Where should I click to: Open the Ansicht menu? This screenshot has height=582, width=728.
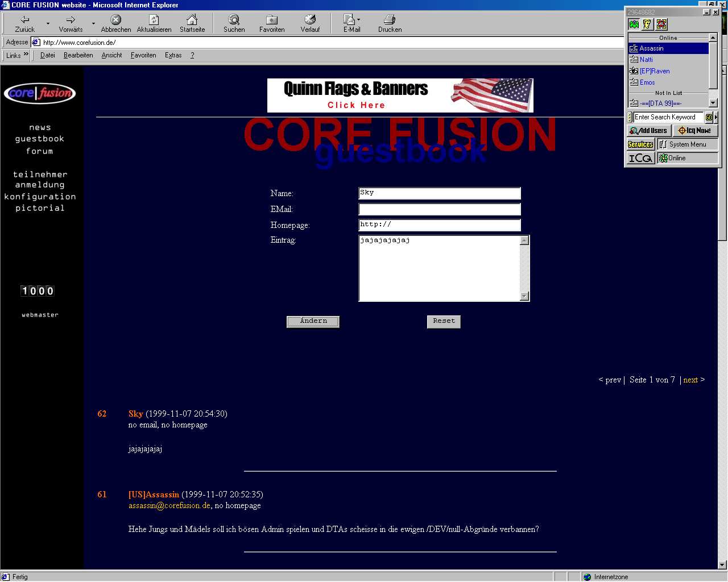pyautogui.click(x=111, y=55)
